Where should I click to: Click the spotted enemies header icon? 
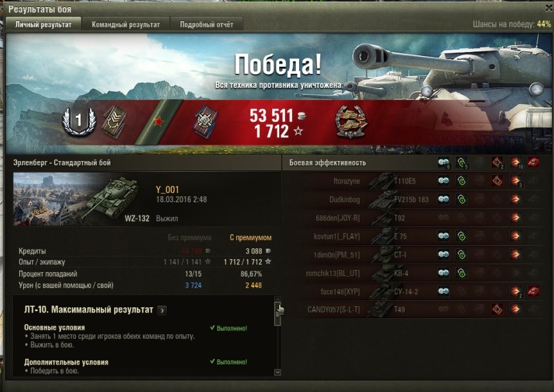(444, 162)
